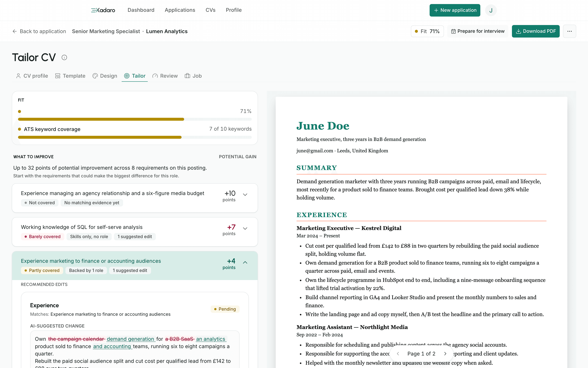The height and width of the screenshot is (368, 588).
Task: Click 'Skills only, no role' chip
Action: [89, 237]
